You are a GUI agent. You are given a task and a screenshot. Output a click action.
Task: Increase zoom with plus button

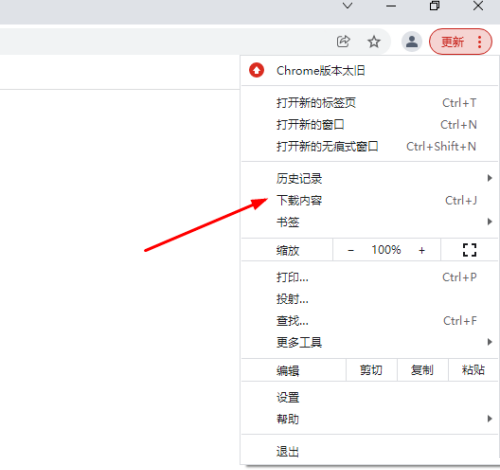click(422, 250)
